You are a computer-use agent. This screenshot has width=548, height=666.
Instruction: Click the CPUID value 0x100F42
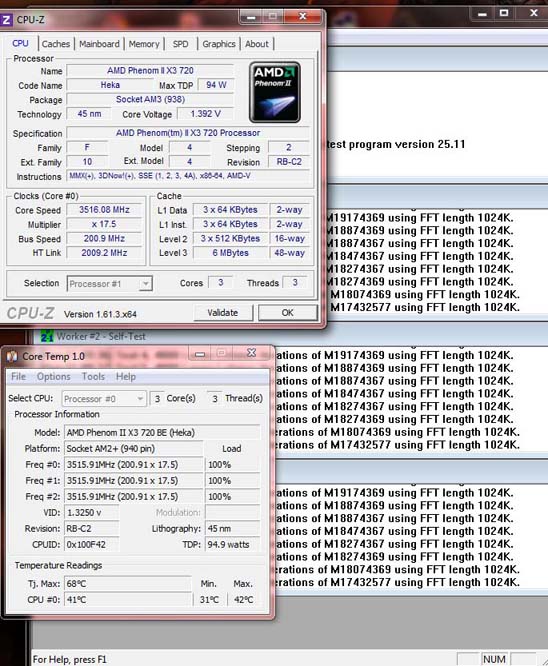[91, 545]
